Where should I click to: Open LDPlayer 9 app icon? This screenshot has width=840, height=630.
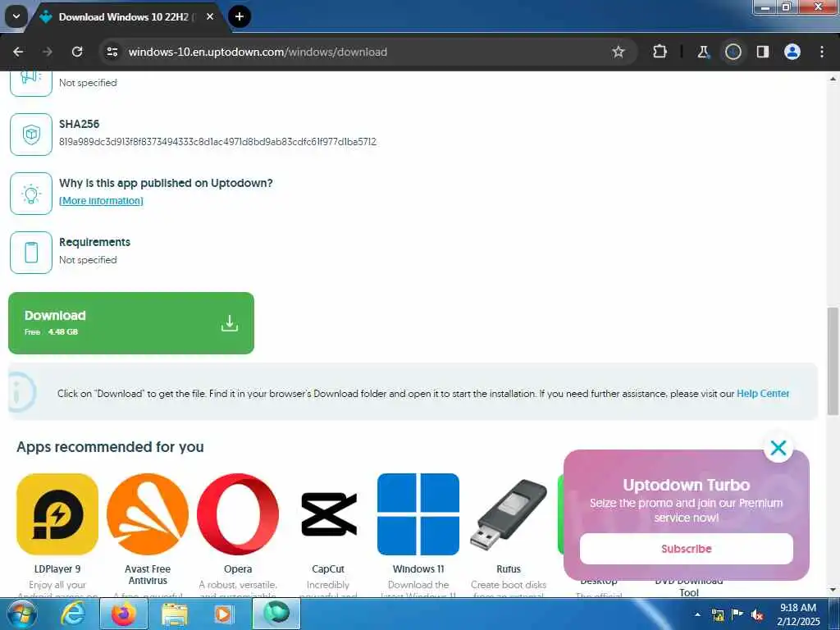coord(57,514)
